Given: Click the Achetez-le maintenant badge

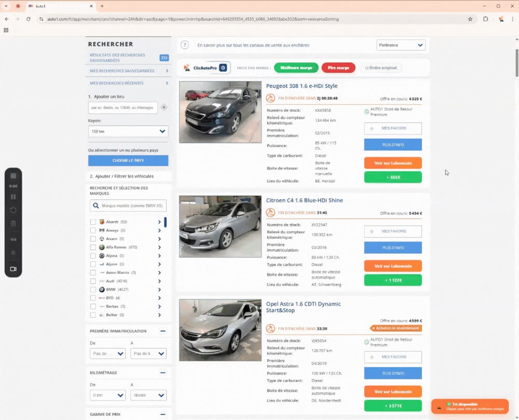Looking at the screenshot, I should pyautogui.click(x=396, y=328).
